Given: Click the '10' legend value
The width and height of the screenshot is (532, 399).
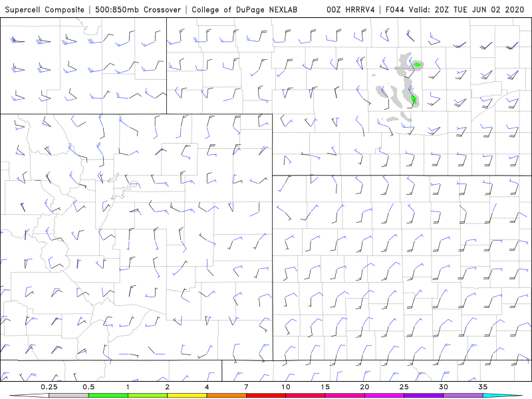Looking at the screenshot, I should [x=286, y=387].
